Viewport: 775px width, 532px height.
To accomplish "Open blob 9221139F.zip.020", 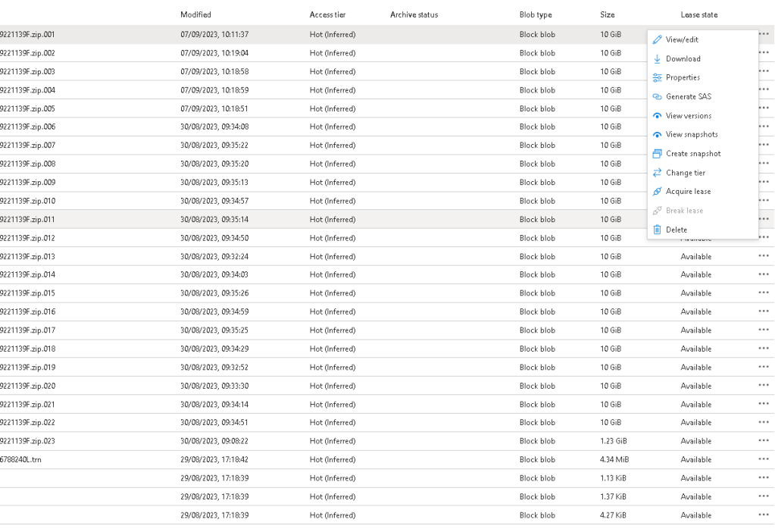I will click(x=27, y=386).
